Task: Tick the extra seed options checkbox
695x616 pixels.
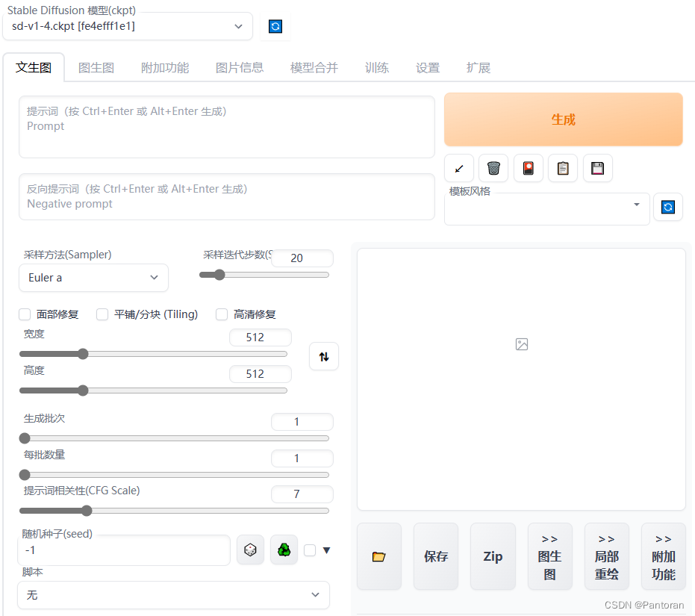Action: pos(310,550)
